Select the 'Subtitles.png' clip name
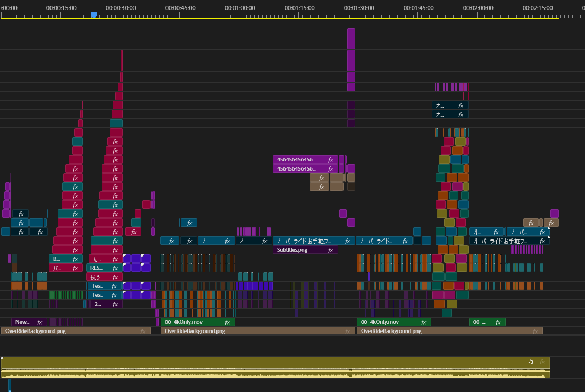The image size is (585, 392). pos(292,250)
